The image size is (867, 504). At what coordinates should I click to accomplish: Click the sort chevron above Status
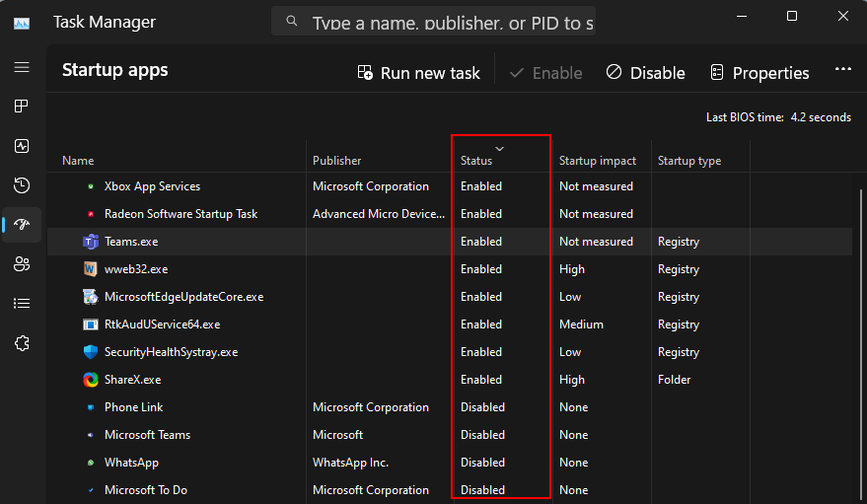click(499, 148)
